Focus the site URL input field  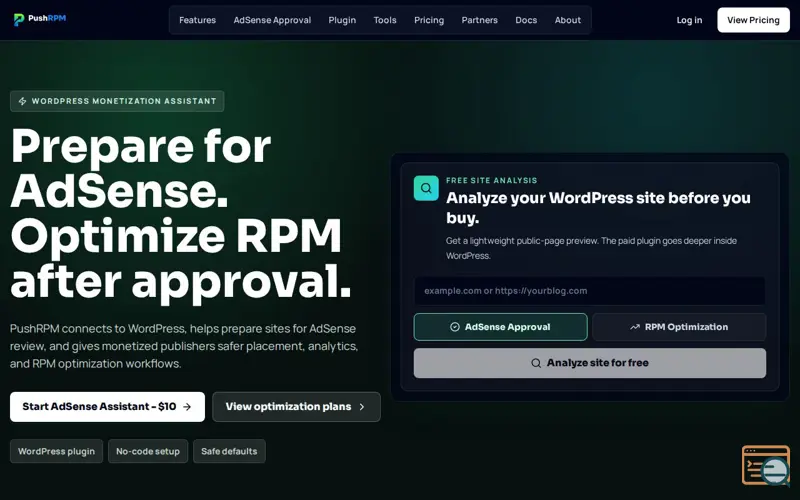click(589, 291)
